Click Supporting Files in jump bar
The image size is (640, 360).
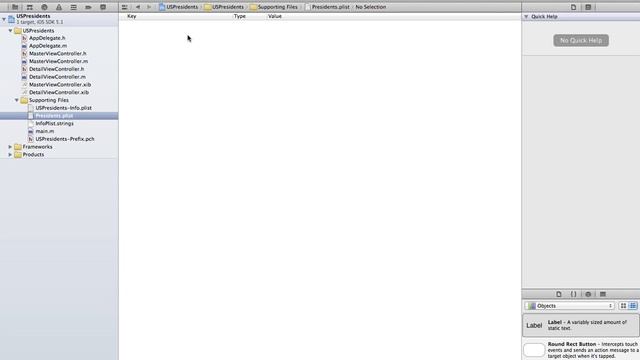274,7
